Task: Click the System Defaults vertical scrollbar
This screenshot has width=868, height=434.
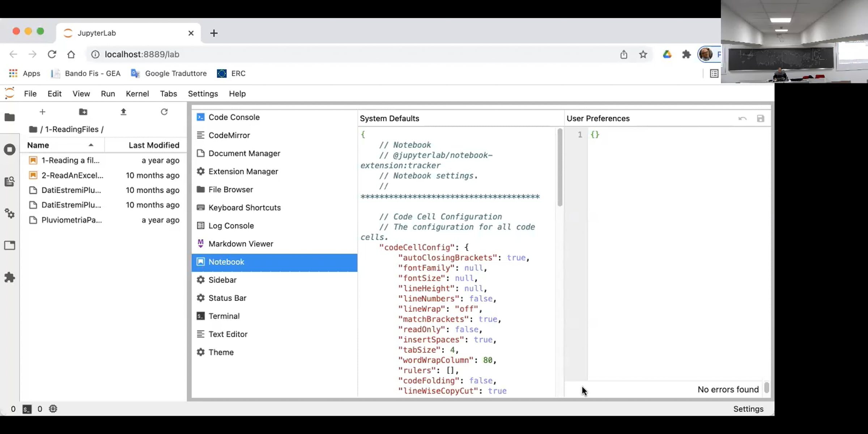Action: (560, 167)
